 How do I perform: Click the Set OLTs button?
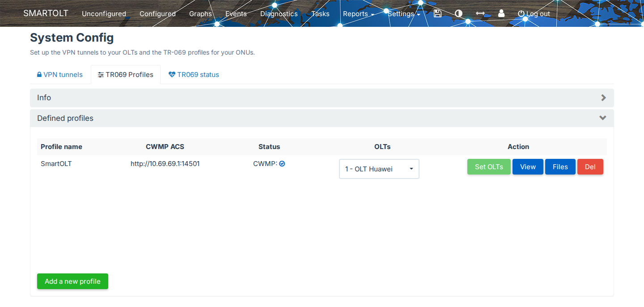coord(489,166)
